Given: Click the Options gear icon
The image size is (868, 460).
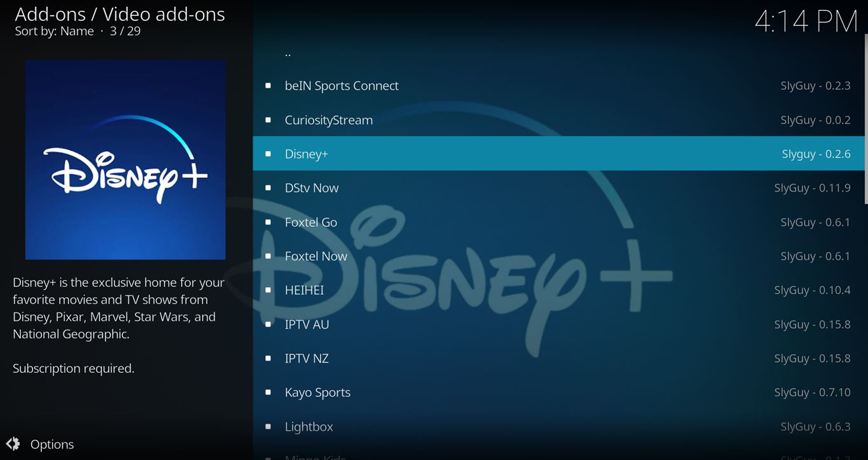Looking at the screenshot, I should (x=13, y=444).
